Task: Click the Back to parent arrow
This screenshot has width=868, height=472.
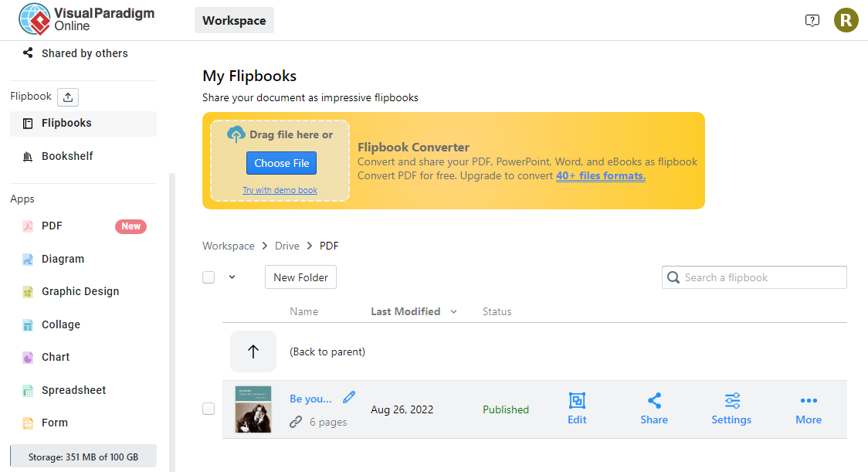Action: pyautogui.click(x=253, y=351)
